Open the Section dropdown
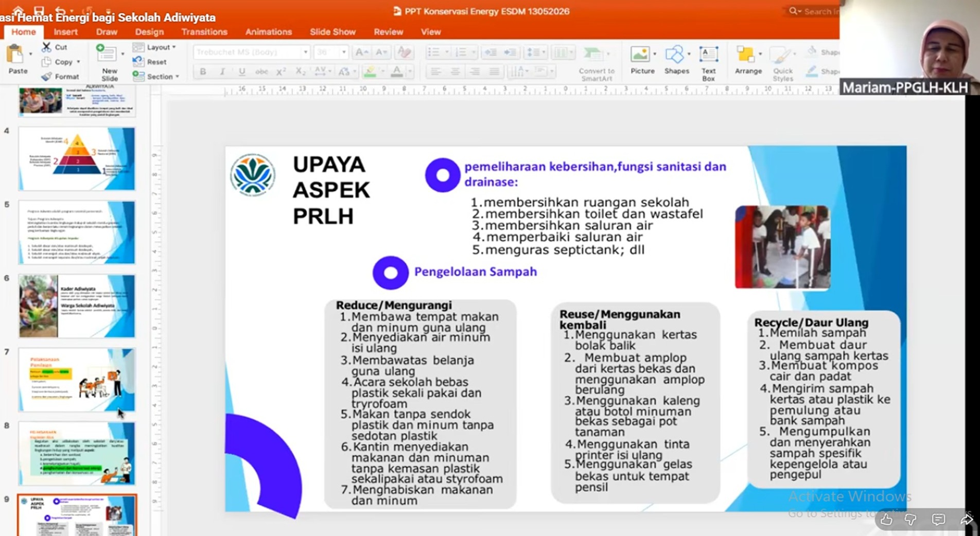 156,76
